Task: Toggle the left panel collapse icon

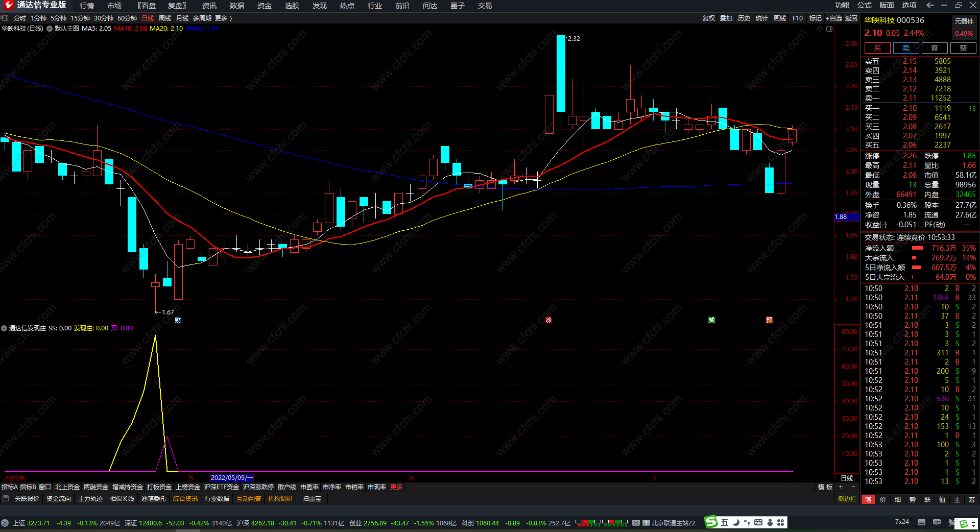Action: coord(4,18)
